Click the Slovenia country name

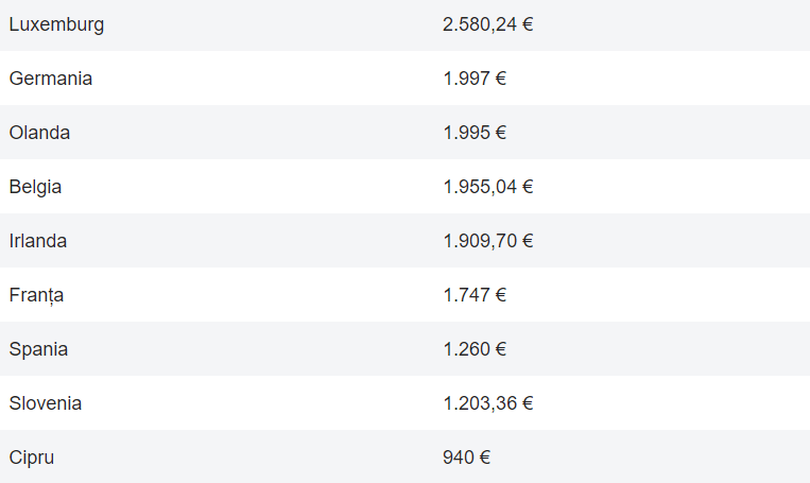coord(45,403)
